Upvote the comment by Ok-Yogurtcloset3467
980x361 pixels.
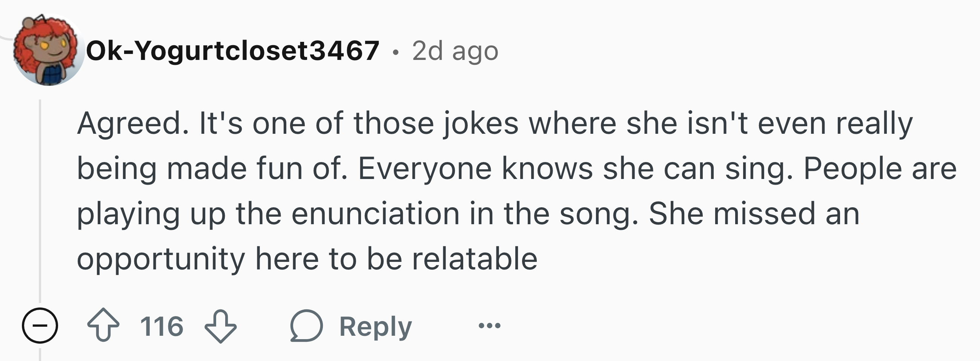103,325
